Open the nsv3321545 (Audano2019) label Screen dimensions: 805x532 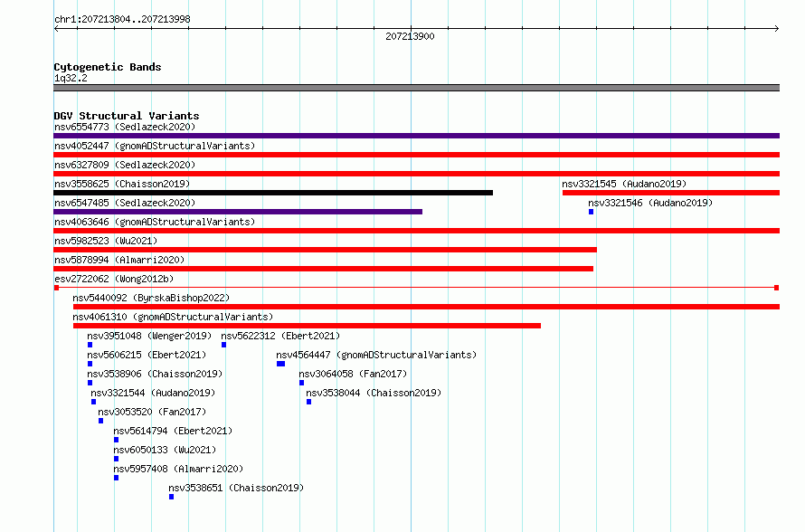coord(624,184)
